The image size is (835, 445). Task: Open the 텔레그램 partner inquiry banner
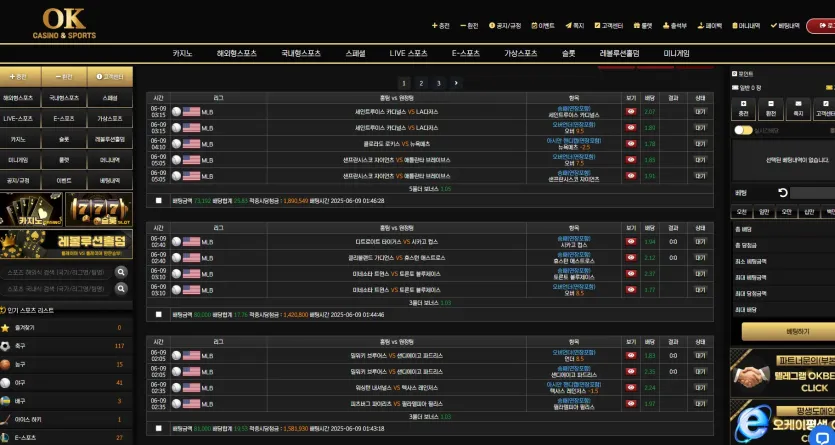click(782, 373)
